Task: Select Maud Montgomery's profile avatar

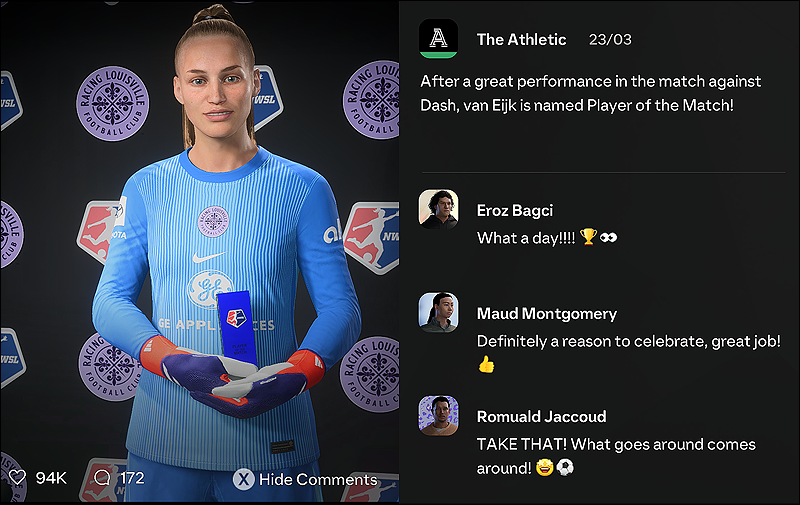Action: point(438,312)
